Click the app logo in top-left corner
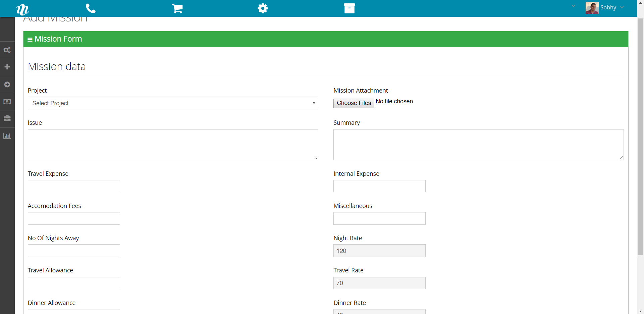644x314 pixels. (x=22, y=9)
